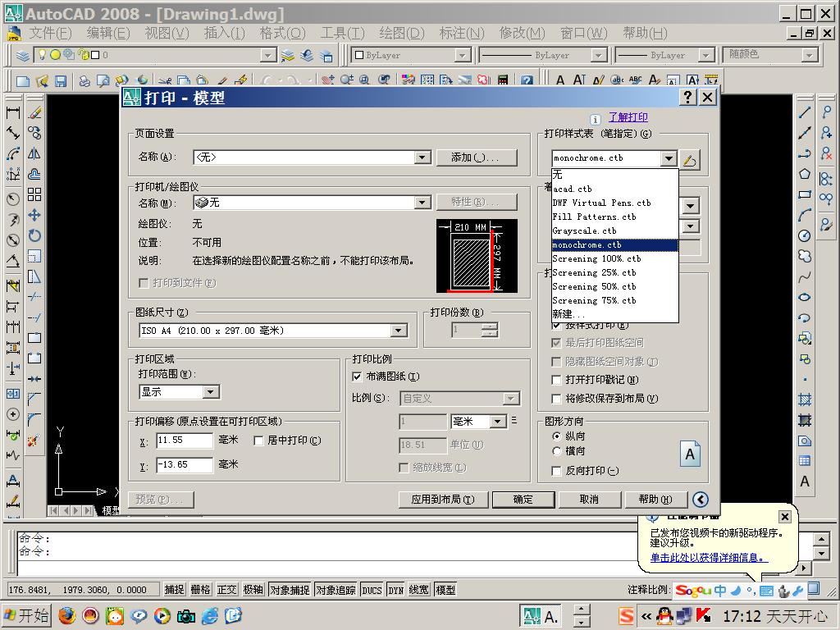Expand the ISO A4 paper size dropdown
The image size is (840, 630).
click(x=398, y=331)
